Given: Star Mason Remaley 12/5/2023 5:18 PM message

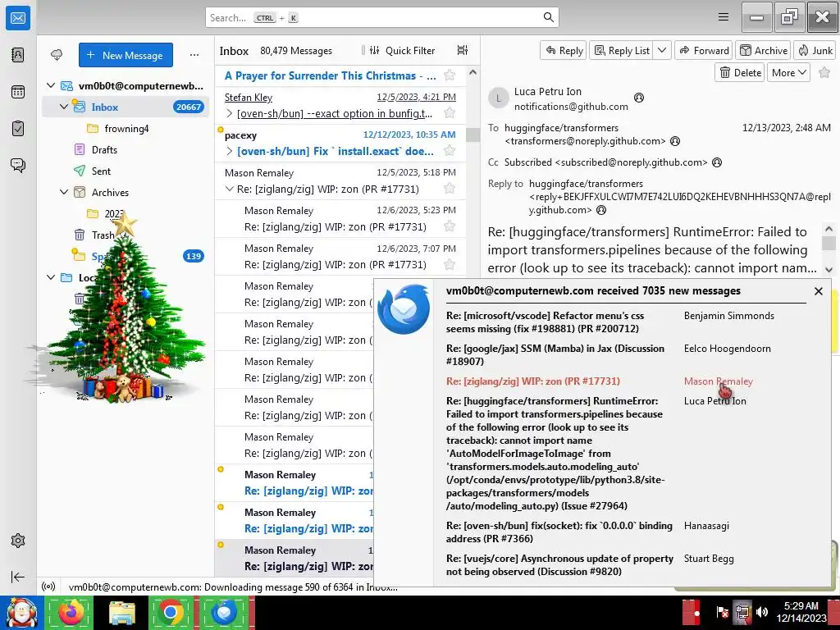Looking at the screenshot, I should (x=450, y=189).
